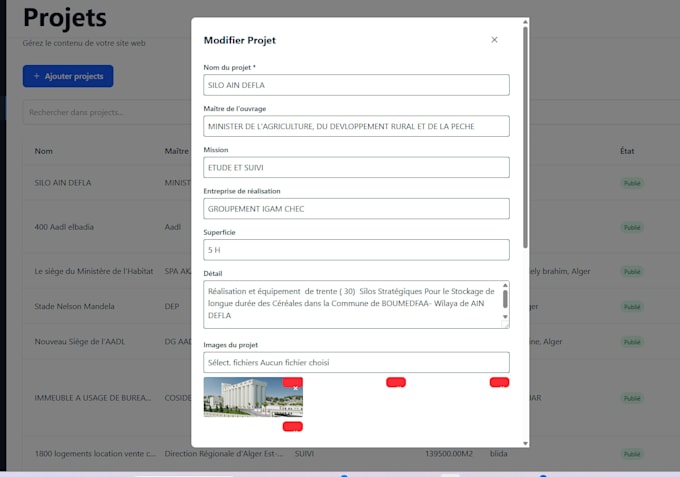Viewport: 680px width, 477px height.
Task: Click the DEP maître cell
Action: [x=172, y=307]
